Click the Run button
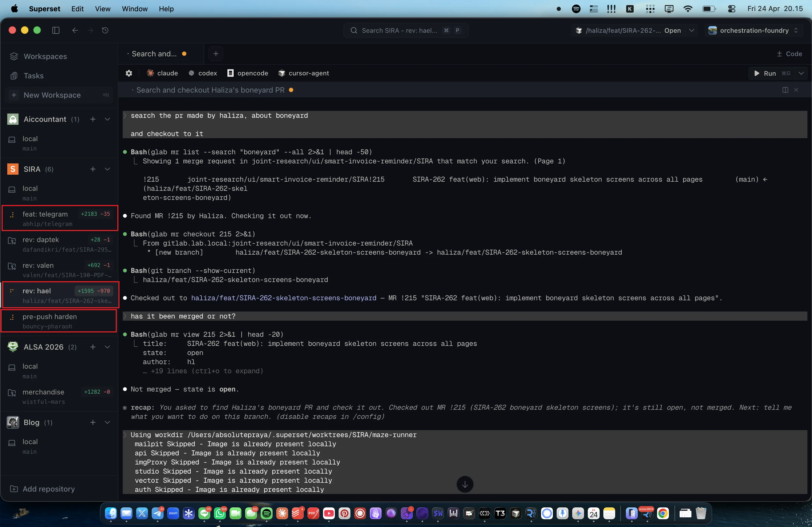The width and height of the screenshot is (812, 527). pos(772,73)
